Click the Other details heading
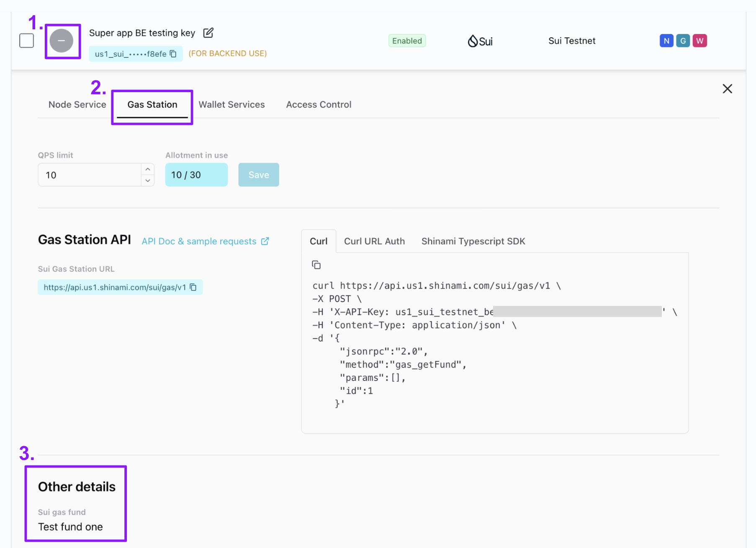This screenshot has height=548, width=756. click(77, 487)
